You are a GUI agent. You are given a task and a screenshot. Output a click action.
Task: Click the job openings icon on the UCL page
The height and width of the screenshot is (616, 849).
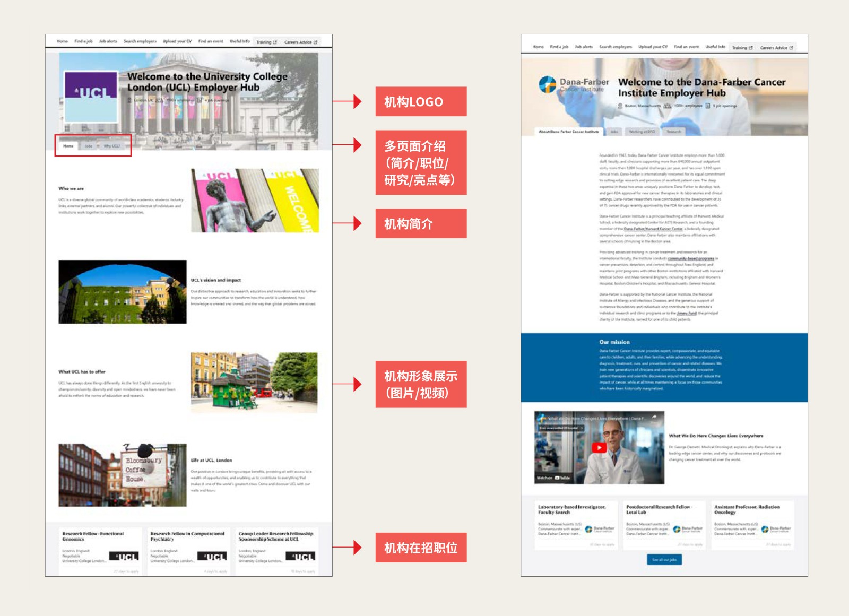point(200,100)
